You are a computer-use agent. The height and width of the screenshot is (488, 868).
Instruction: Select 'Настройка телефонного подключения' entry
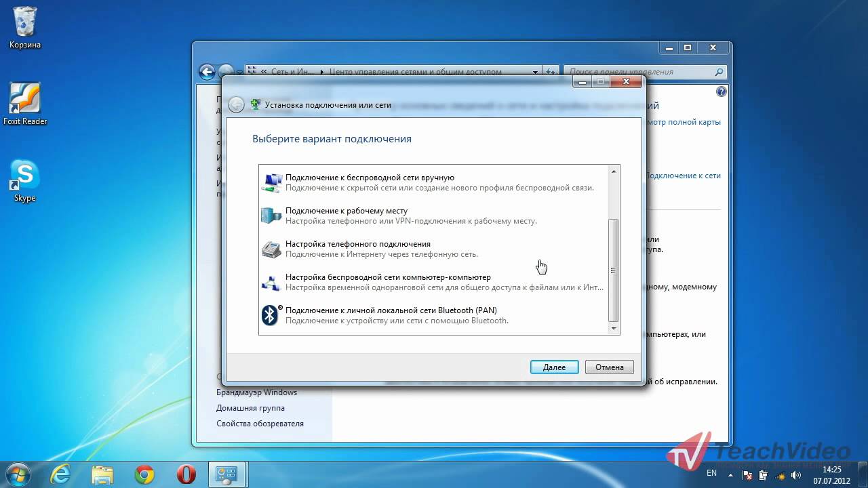pos(433,249)
